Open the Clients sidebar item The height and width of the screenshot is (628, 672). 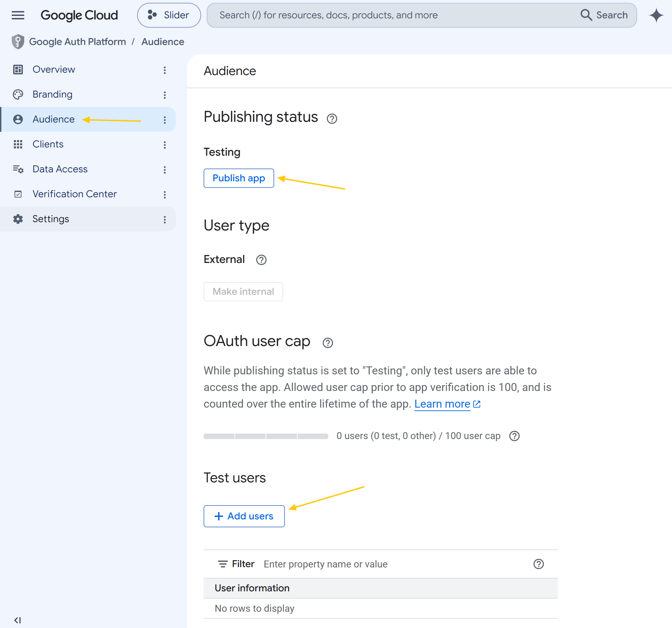click(x=88, y=144)
